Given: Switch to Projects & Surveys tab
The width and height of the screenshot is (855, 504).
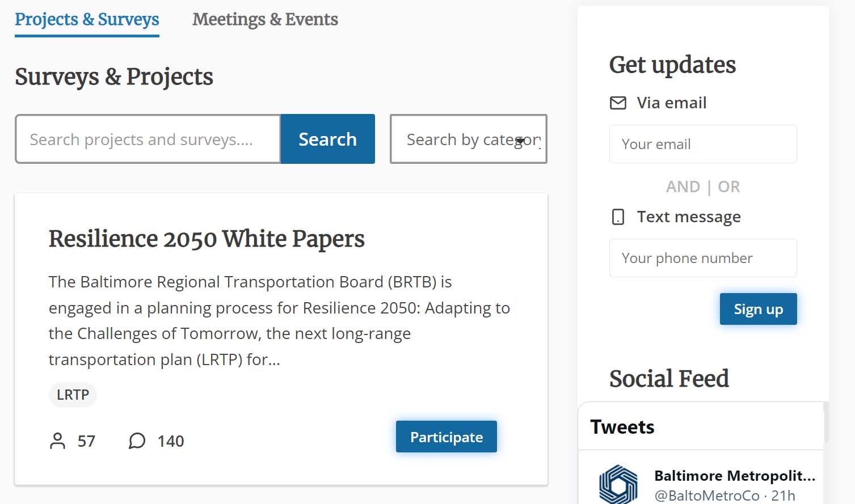Looking at the screenshot, I should click(87, 20).
